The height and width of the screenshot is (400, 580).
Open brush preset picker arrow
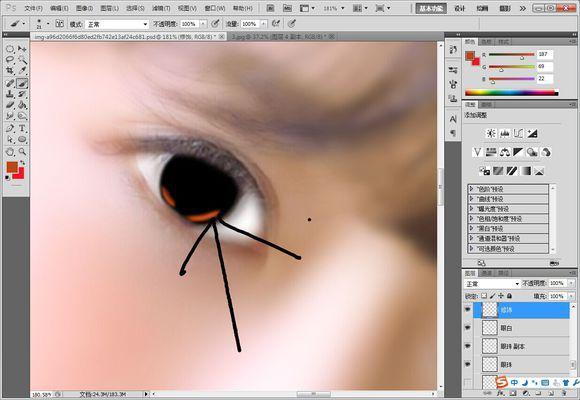click(48, 24)
